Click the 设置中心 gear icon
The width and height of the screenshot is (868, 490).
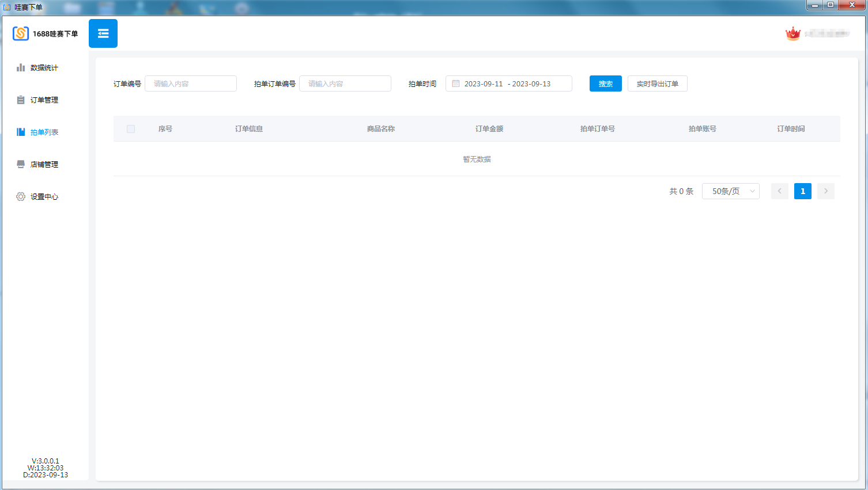21,196
